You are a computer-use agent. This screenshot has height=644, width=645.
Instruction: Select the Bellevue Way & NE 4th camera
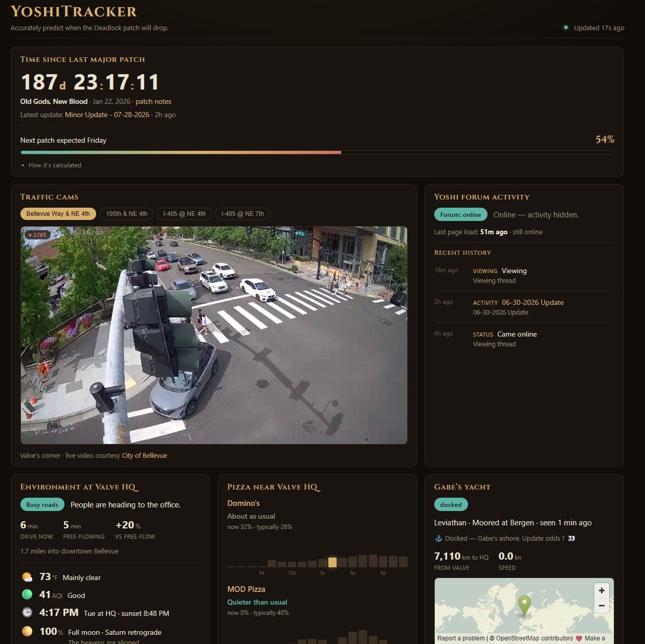[x=58, y=214]
